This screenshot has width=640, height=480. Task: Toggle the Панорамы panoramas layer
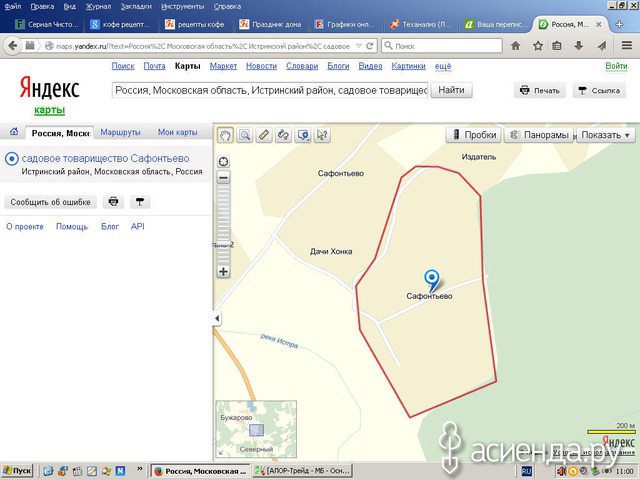539,135
